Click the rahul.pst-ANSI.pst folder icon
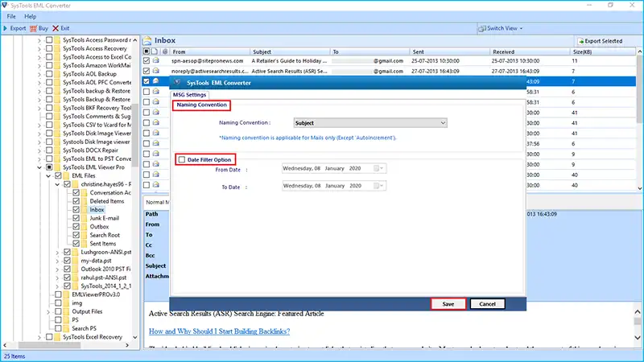Image resolution: width=644 pixels, height=362 pixels. coord(75,278)
